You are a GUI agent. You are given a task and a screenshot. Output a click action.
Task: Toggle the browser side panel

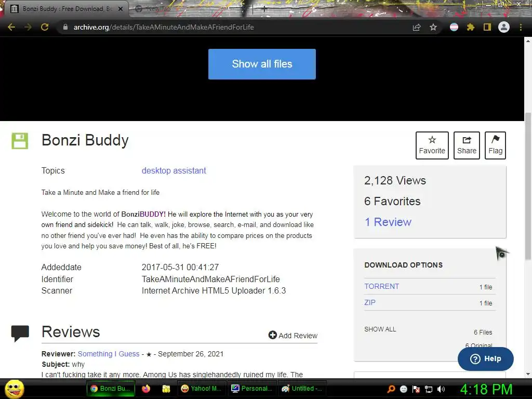point(487,27)
